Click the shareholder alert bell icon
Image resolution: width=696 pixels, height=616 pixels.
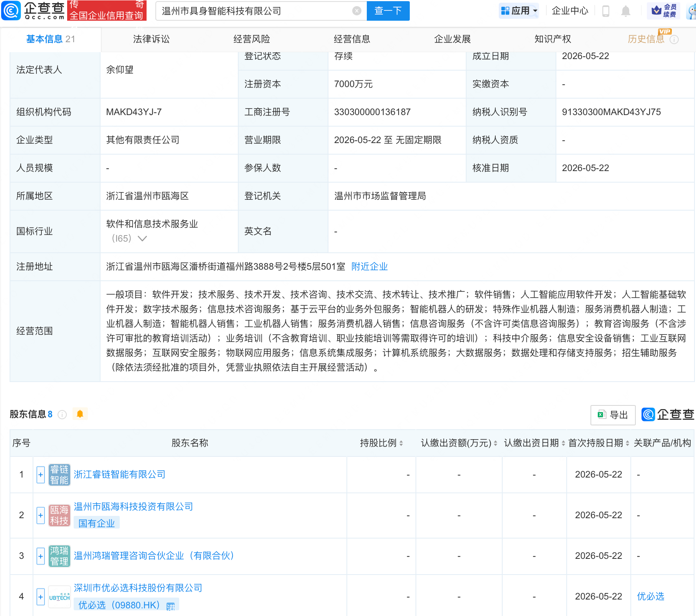pyautogui.click(x=80, y=414)
